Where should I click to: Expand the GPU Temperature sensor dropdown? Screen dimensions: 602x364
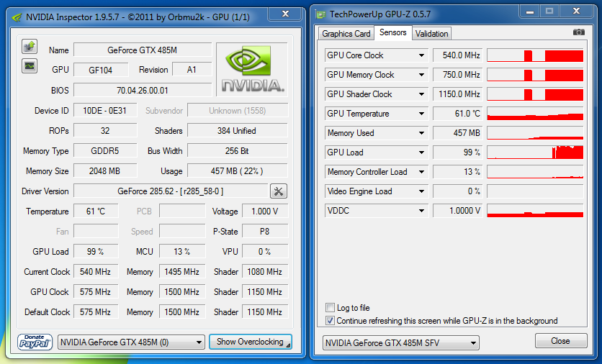(x=421, y=114)
